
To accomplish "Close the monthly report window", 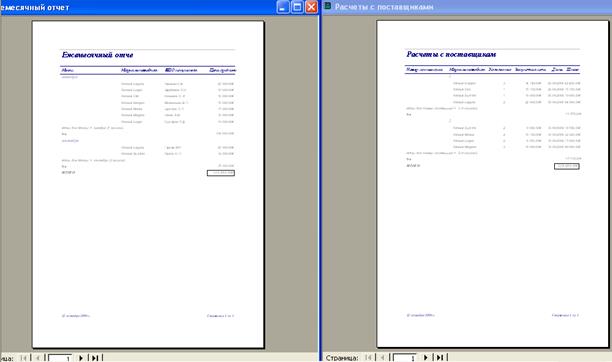I will (311, 7).
